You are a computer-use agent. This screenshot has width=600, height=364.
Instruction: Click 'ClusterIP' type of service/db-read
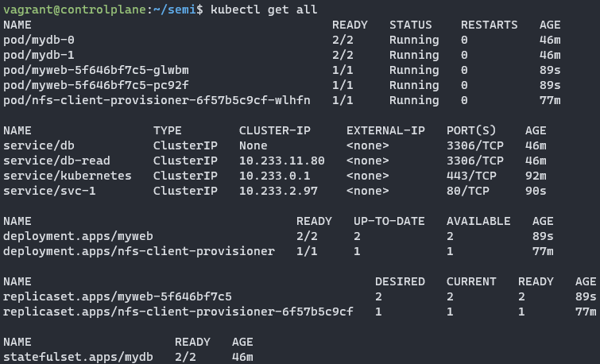point(185,161)
